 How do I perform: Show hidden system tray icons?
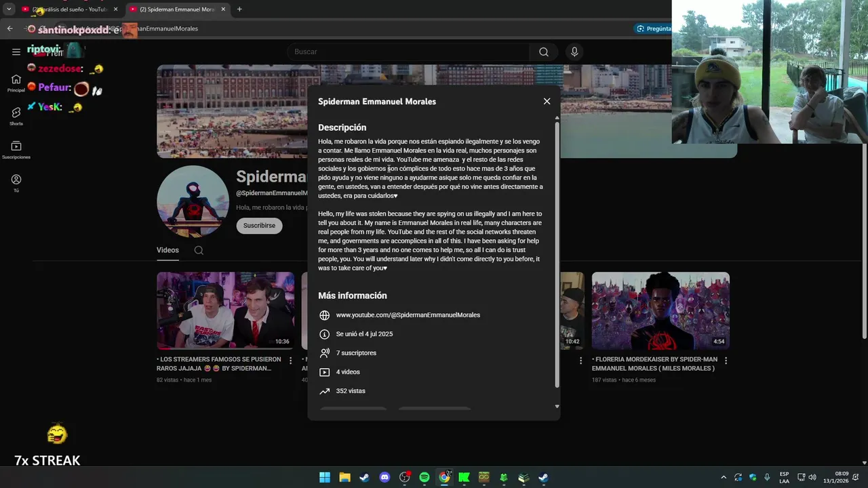724,477
